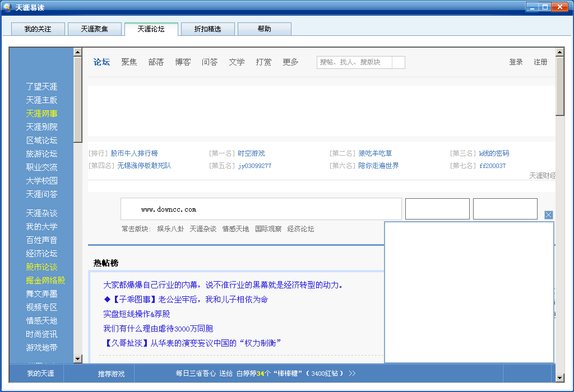Click the 注册 link
574x392 pixels.
[x=540, y=62]
